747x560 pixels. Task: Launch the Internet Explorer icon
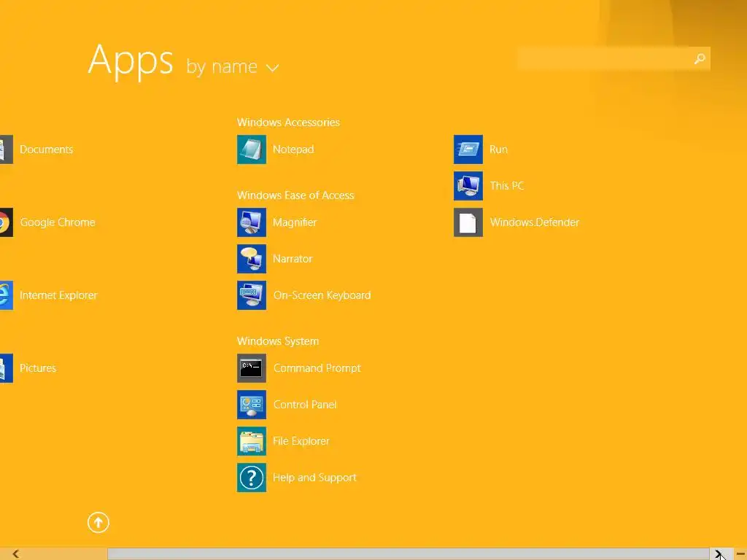tap(6, 295)
